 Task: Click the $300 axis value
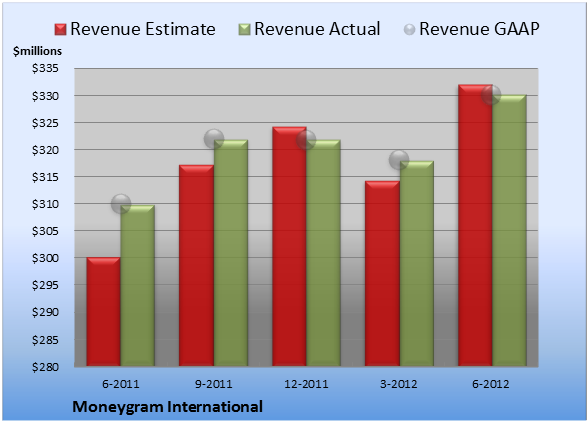pos(45,258)
